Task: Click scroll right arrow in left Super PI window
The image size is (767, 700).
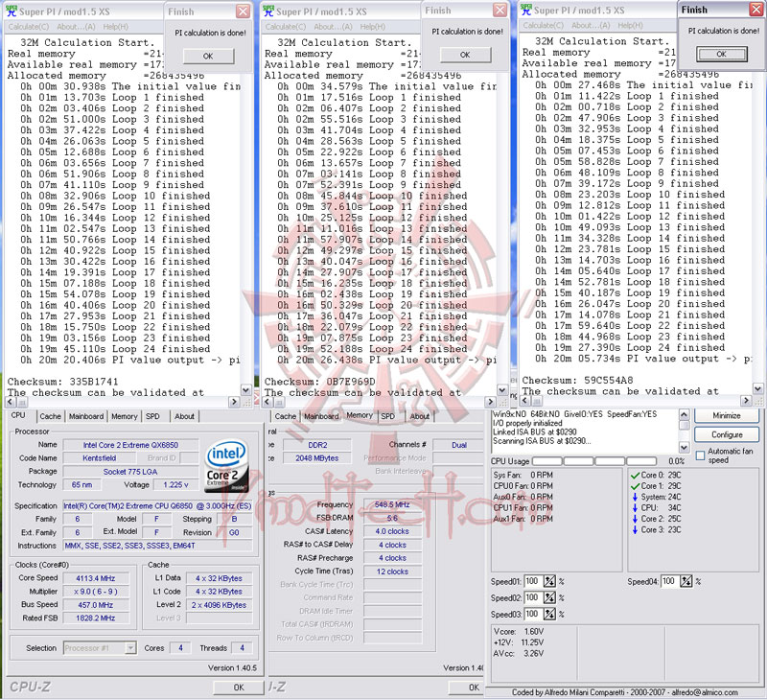Action: tap(234, 402)
